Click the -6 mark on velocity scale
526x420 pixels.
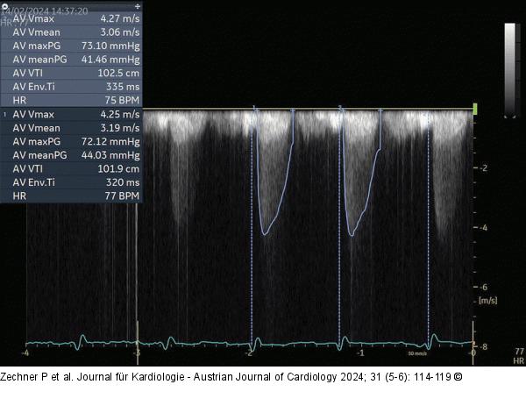pyautogui.click(x=483, y=287)
